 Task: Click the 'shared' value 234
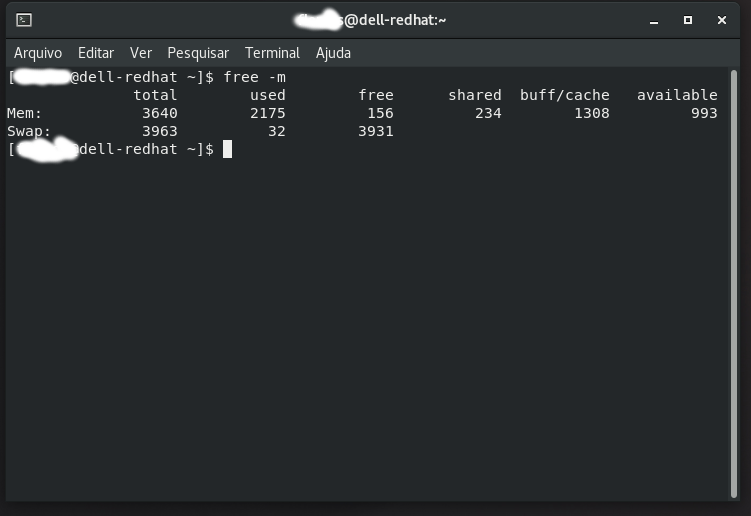click(x=488, y=113)
